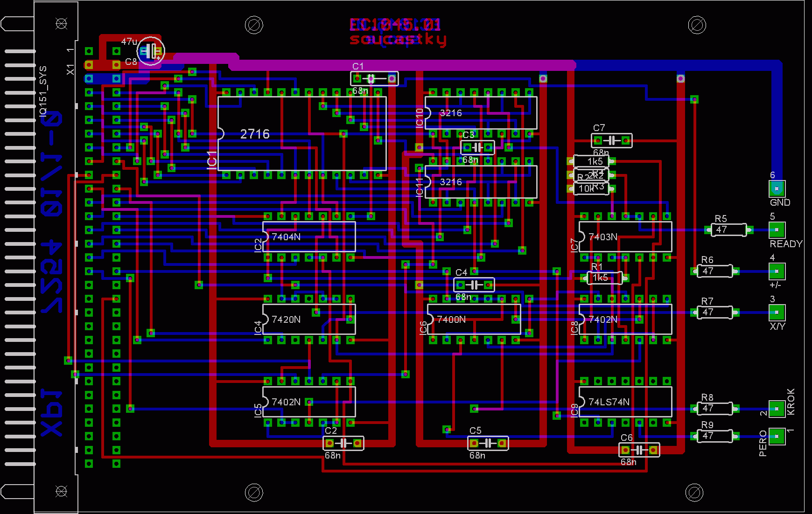
Task: Select resistor R9 near PERO pad
Action: click(x=714, y=437)
